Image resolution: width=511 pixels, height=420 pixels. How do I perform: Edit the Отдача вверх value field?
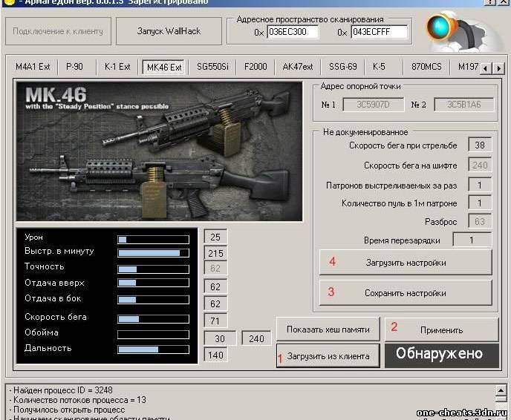(x=215, y=286)
